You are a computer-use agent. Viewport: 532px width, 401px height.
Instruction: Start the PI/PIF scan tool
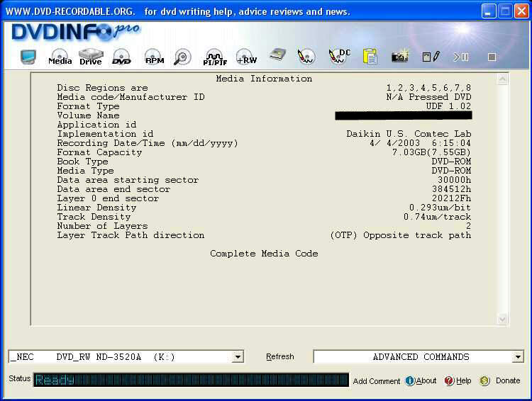[x=215, y=57]
